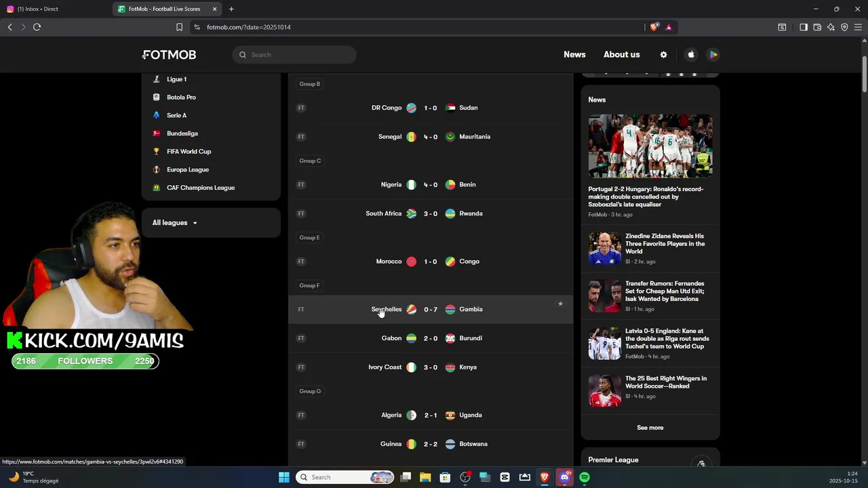Open the Ivory Coast 3-0 Kenya match
The height and width of the screenshot is (488, 868).
[x=431, y=367]
